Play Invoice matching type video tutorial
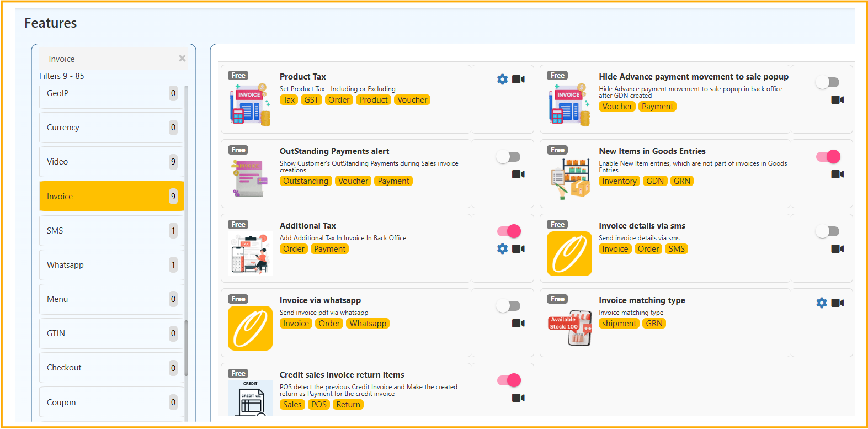This screenshot has width=868, height=429. click(x=838, y=303)
